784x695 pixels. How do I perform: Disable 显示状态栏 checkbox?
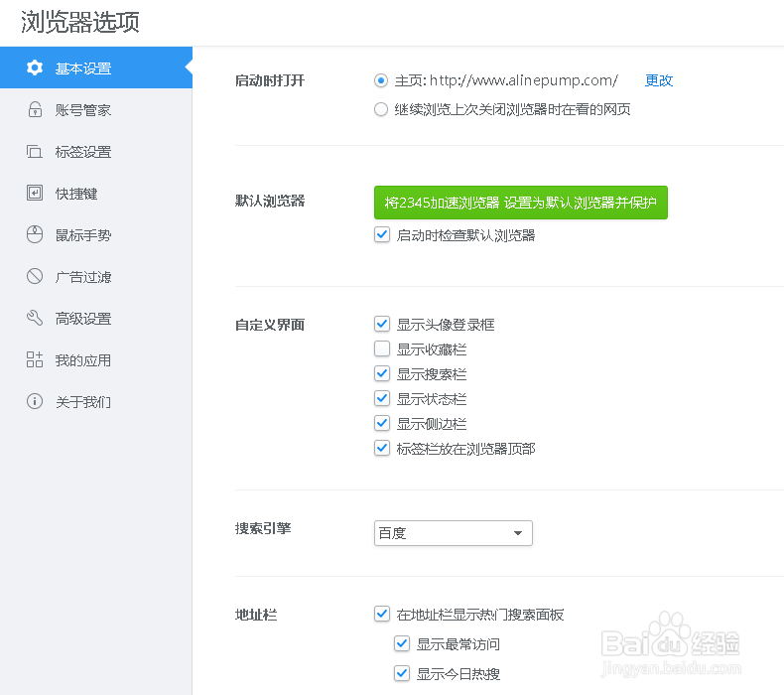(382, 398)
